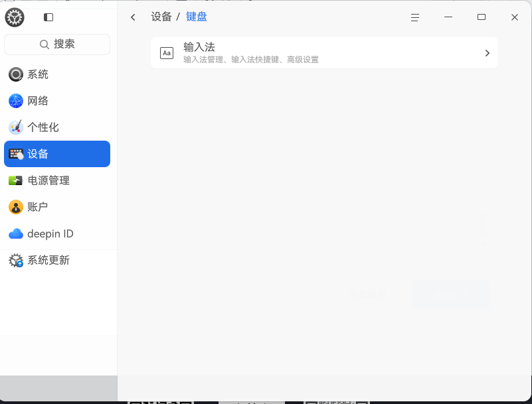Open the hamburger menu icon in title bar
Image resolution: width=532 pixels, height=404 pixels.
(415, 17)
